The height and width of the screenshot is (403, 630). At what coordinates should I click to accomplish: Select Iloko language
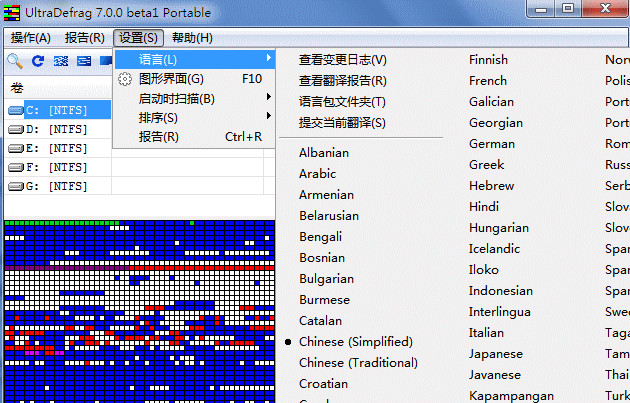(483, 270)
